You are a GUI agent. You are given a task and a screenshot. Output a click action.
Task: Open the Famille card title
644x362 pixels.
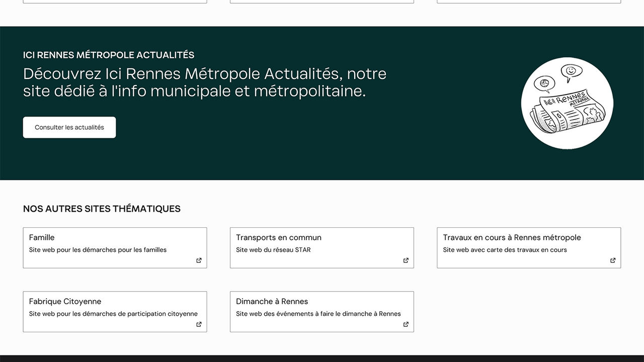pos(42,237)
